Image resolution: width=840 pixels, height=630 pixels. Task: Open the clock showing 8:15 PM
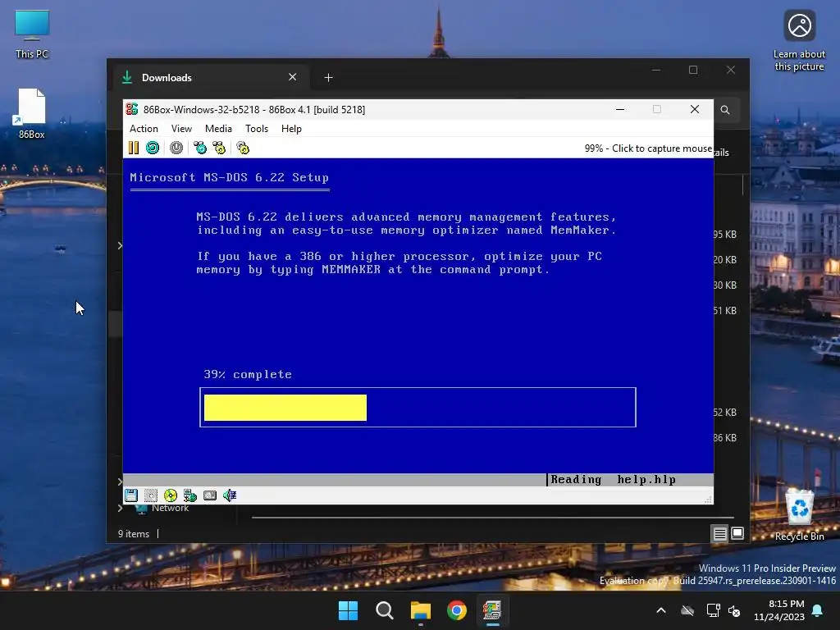[x=779, y=610]
